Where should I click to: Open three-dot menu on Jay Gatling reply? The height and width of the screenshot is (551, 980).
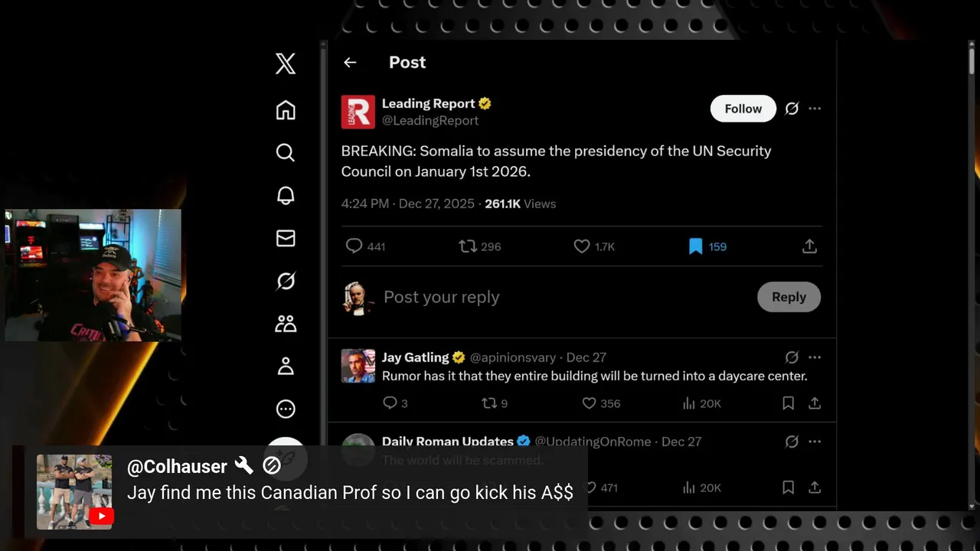point(815,357)
